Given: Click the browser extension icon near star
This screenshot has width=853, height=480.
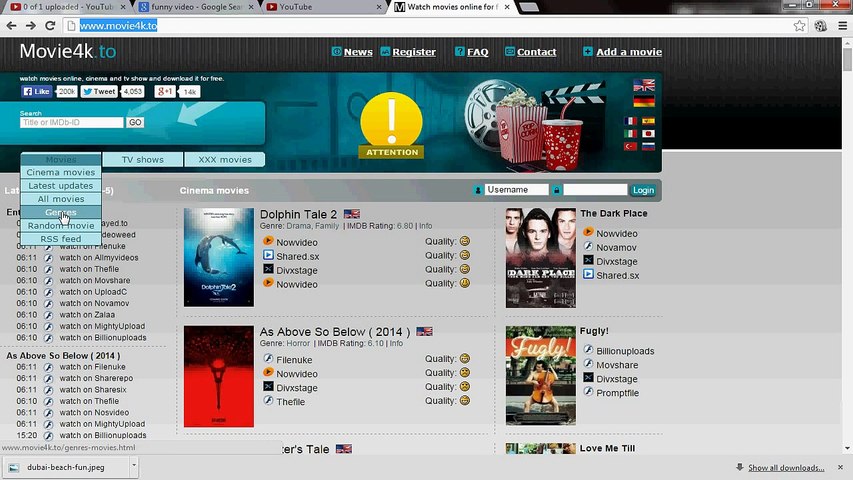Looking at the screenshot, I should 820,26.
